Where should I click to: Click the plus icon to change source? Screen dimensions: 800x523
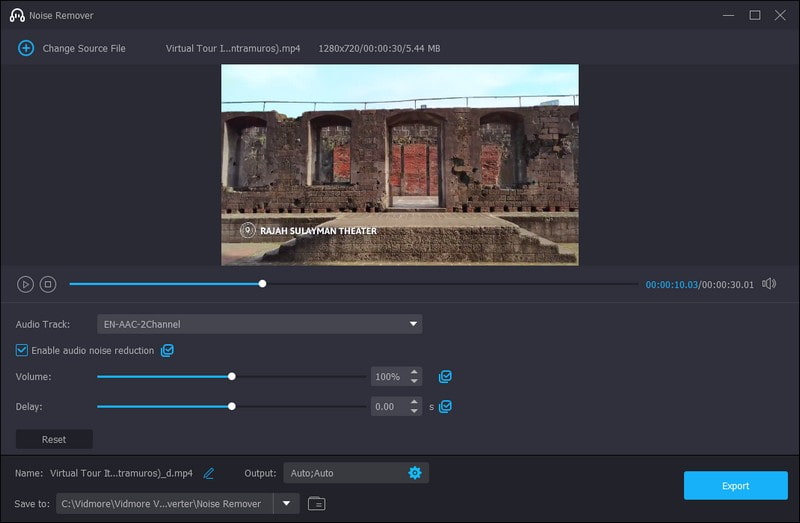click(x=26, y=48)
